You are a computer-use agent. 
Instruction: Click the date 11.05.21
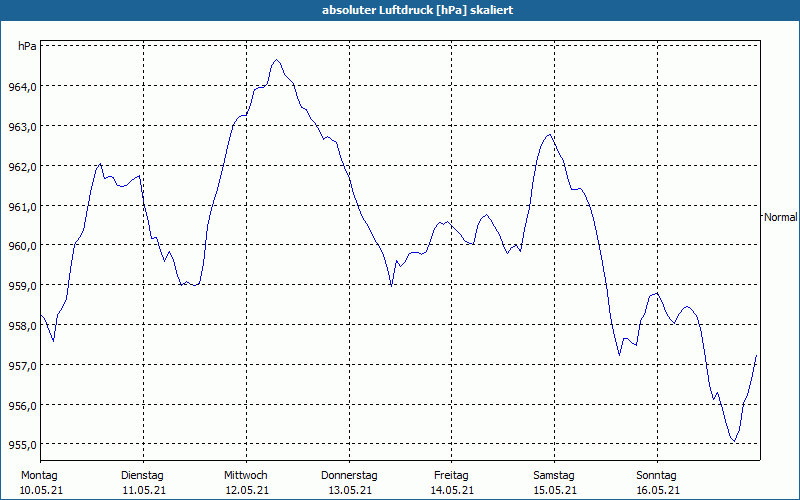(144, 491)
